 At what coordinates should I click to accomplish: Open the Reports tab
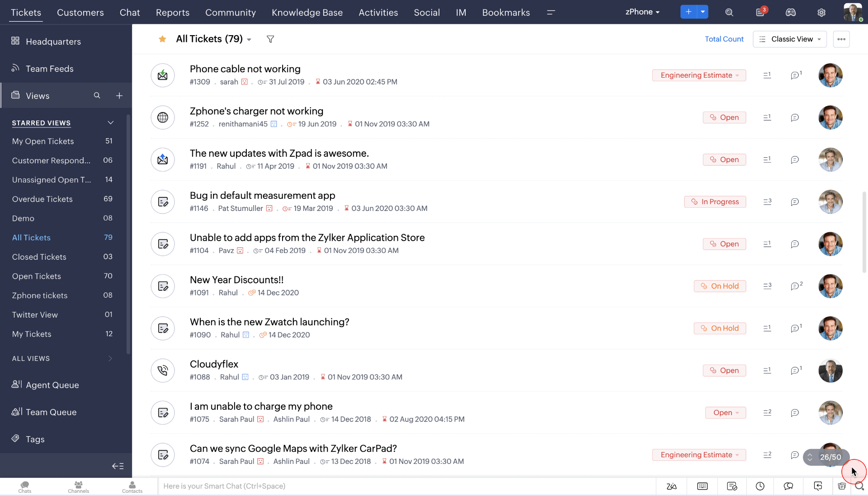point(172,12)
